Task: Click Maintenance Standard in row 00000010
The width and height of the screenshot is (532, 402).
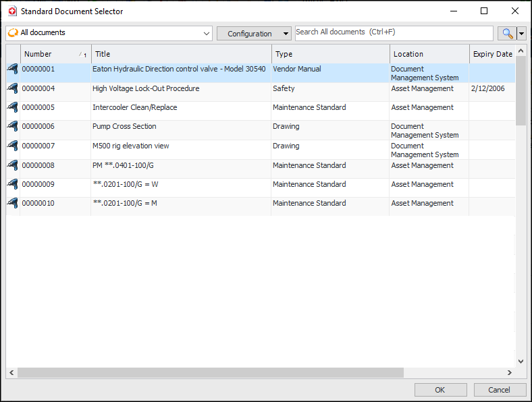Action: click(x=309, y=204)
